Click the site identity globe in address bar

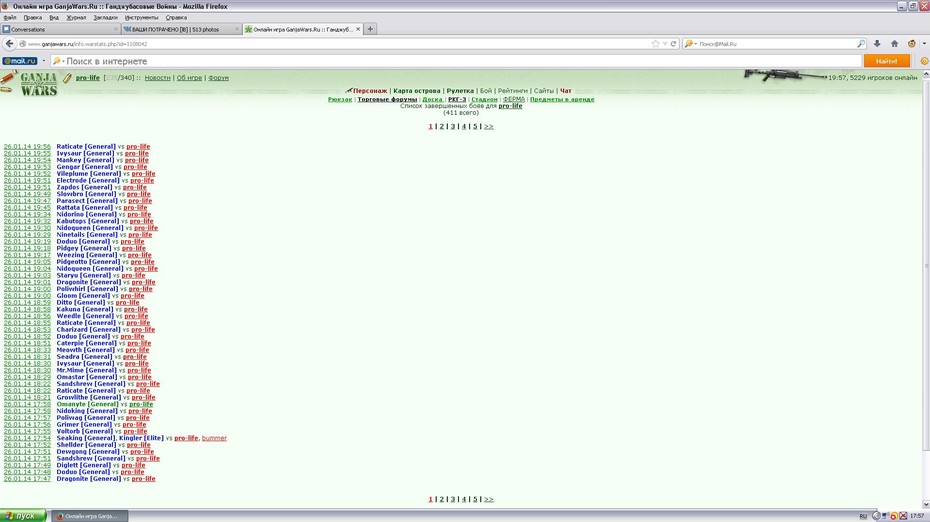(23, 44)
